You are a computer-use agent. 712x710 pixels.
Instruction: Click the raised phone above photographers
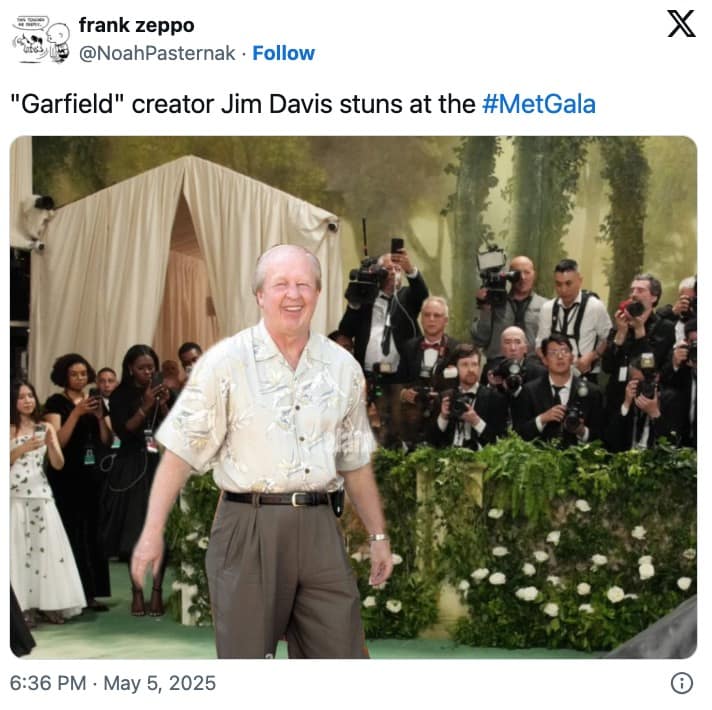click(x=397, y=245)
